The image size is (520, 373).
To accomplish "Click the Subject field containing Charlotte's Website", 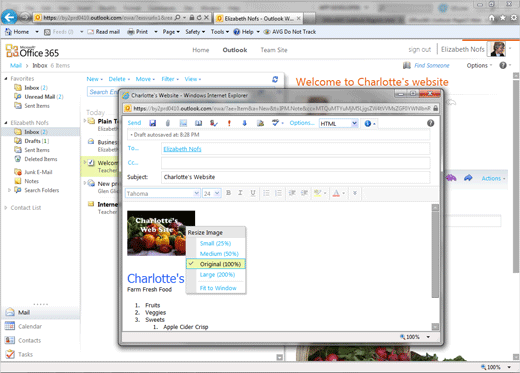I will coord(295,177).
